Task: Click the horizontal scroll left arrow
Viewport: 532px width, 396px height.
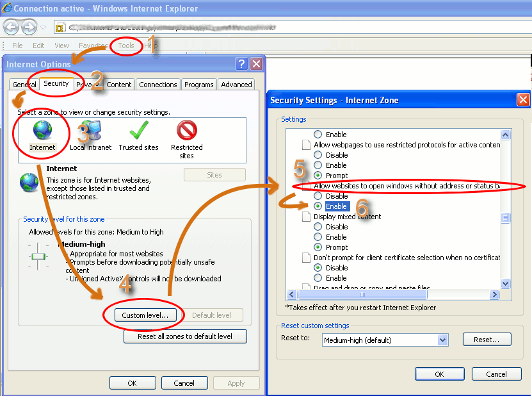Action: coord(292,295)
